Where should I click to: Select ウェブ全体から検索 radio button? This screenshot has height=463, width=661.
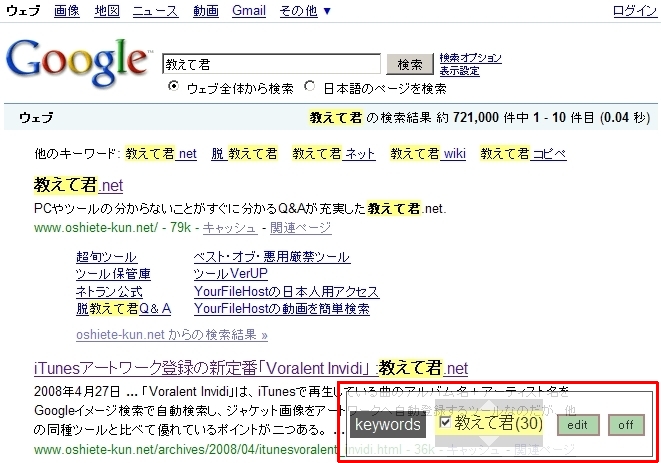point(173,86)
